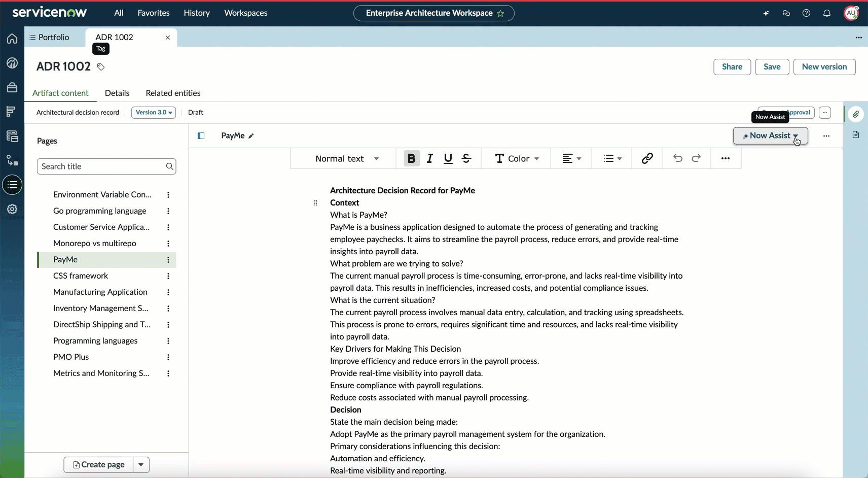The image size is (868, 478).
Task: Click the Share button
Action: coord(732,67)
